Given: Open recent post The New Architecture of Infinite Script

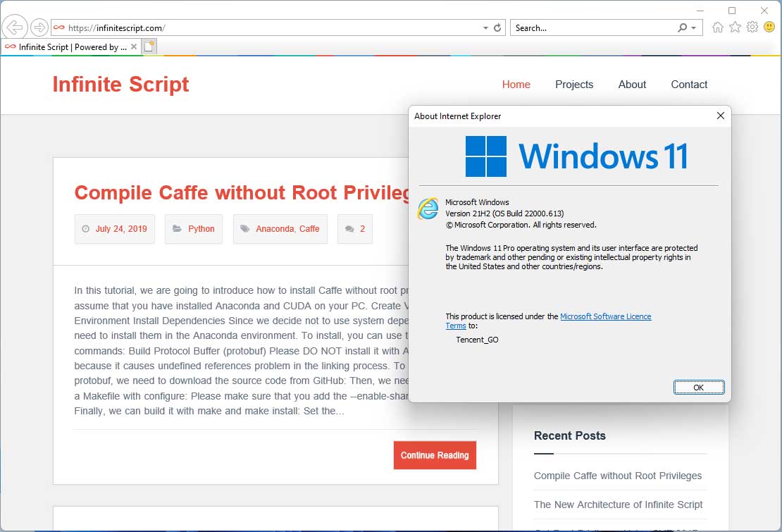Looking at the screenshot, I should [618, 505].
